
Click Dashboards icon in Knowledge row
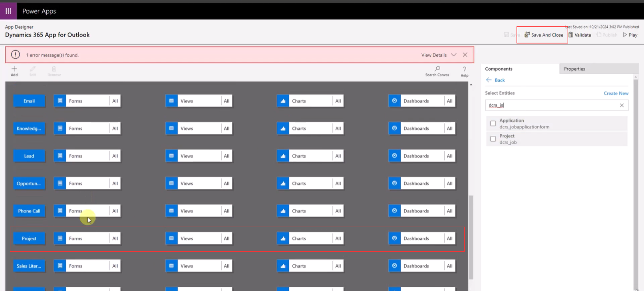point(394,128)
